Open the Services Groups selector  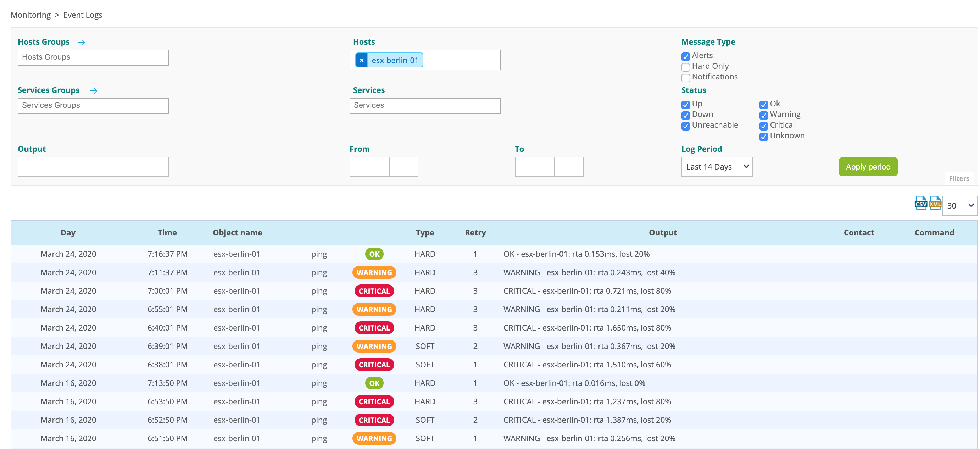click(93, 106)
